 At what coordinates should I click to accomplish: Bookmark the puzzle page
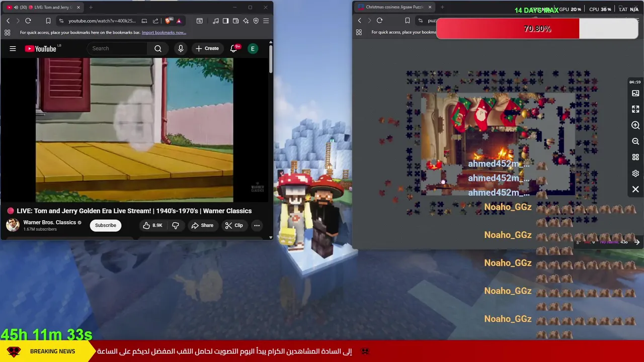[408, 21]
